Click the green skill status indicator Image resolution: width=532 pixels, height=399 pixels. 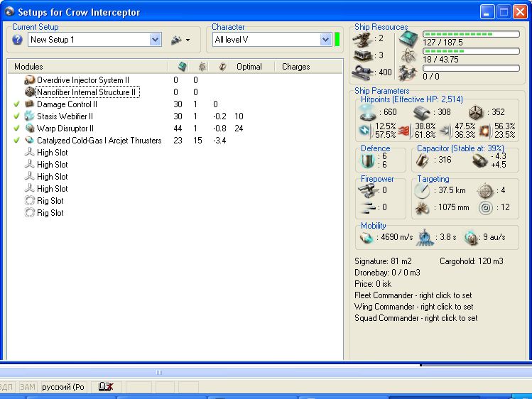click(337, 39)
